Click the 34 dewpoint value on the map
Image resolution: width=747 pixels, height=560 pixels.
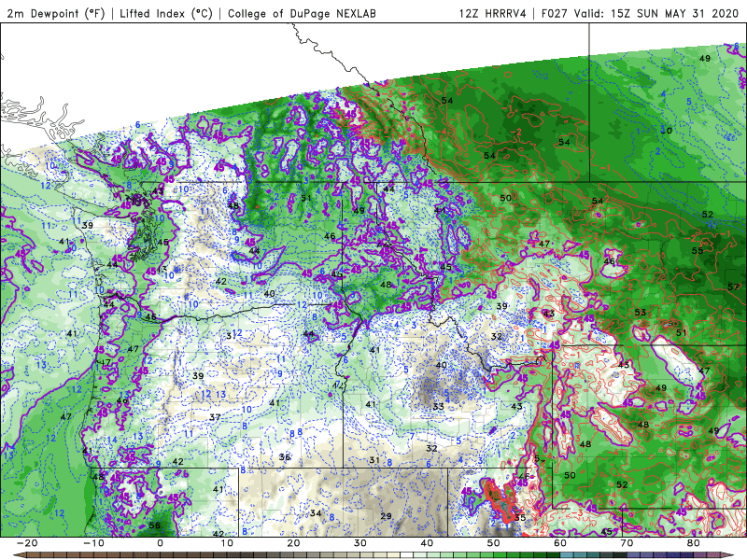click(x=316, y=512)
